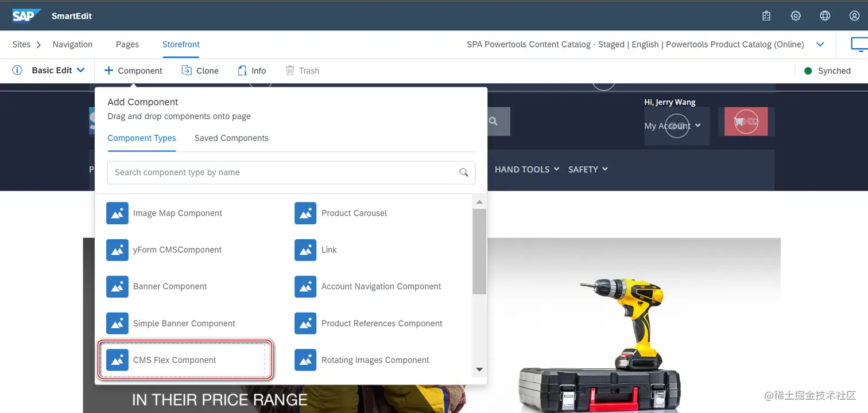Click the Info toolbar button

click(x=252, y=71)
